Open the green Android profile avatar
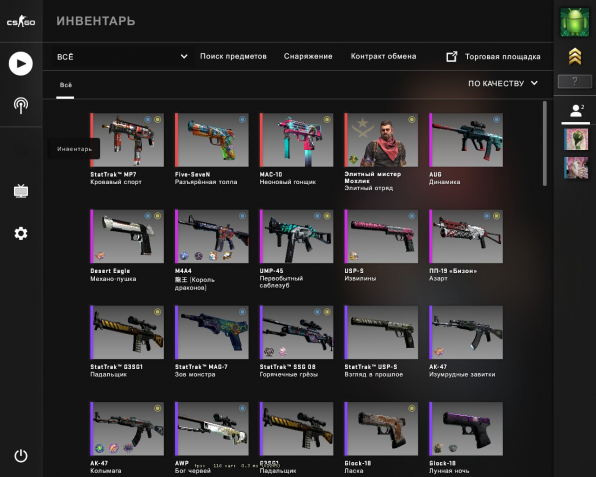Viewport: 596px width, 477px height. coord(575,22)
